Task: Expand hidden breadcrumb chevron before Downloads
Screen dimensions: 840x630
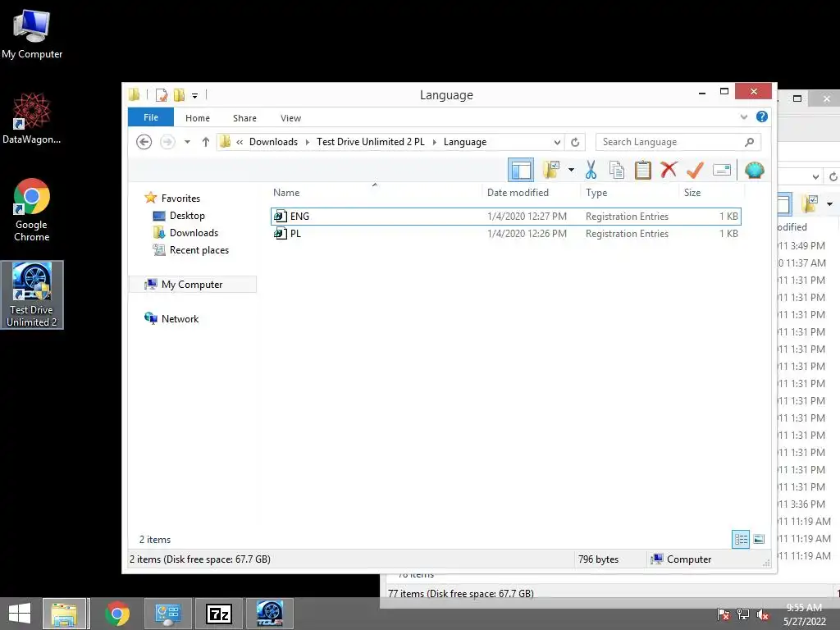Action: click(x=240, y=142)
